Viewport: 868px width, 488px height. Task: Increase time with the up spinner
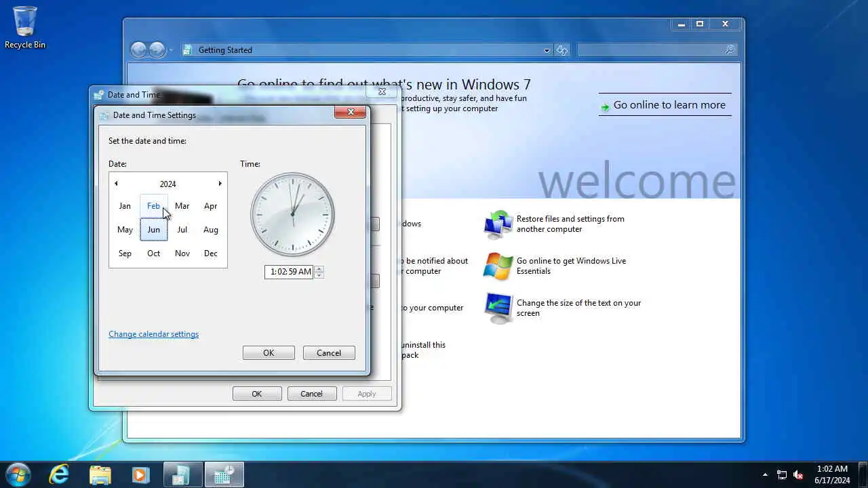click(x=319, y=268)
